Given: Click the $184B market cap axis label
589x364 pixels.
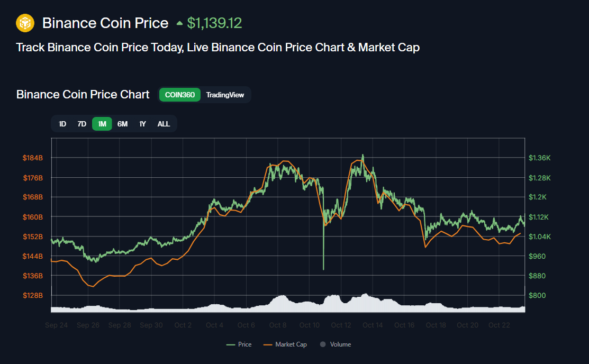Looking at the screenshot, I should click(33, 158).
